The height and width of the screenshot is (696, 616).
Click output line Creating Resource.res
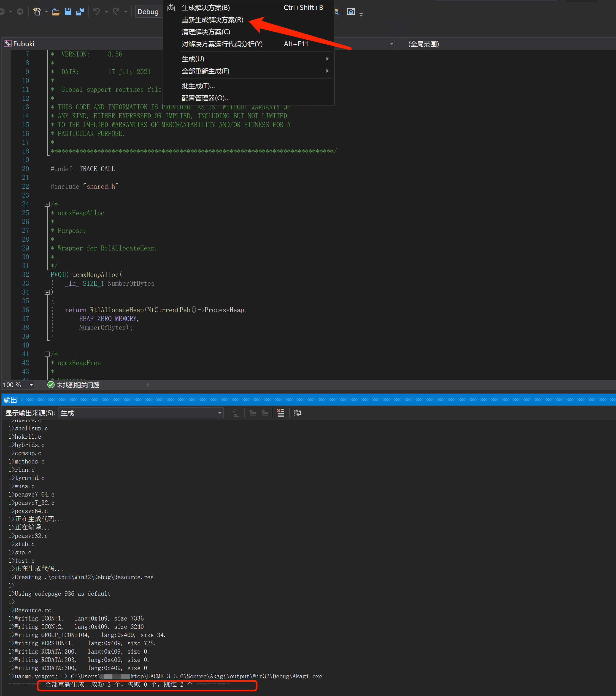click(81, 577)
